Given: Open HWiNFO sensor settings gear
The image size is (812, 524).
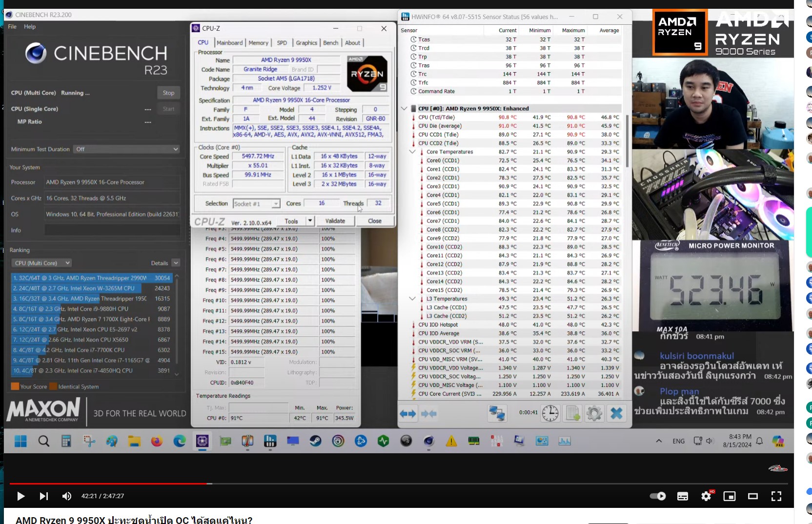Looking at the screenshot, I should tap(594, 414).
